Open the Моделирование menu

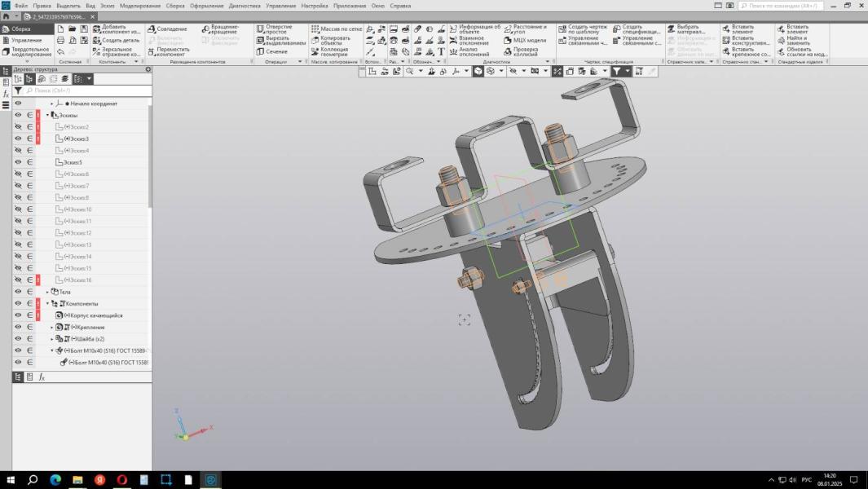click(x=140, y=6)
